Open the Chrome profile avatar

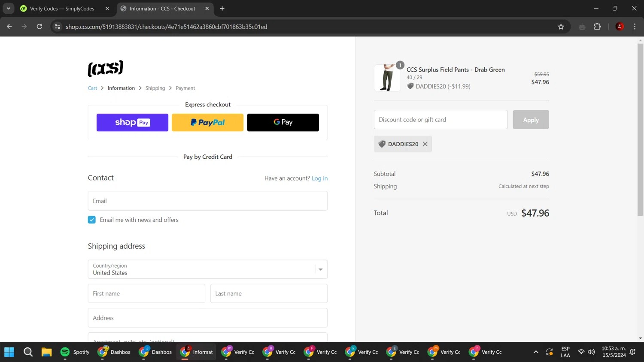tap(620, 27)
